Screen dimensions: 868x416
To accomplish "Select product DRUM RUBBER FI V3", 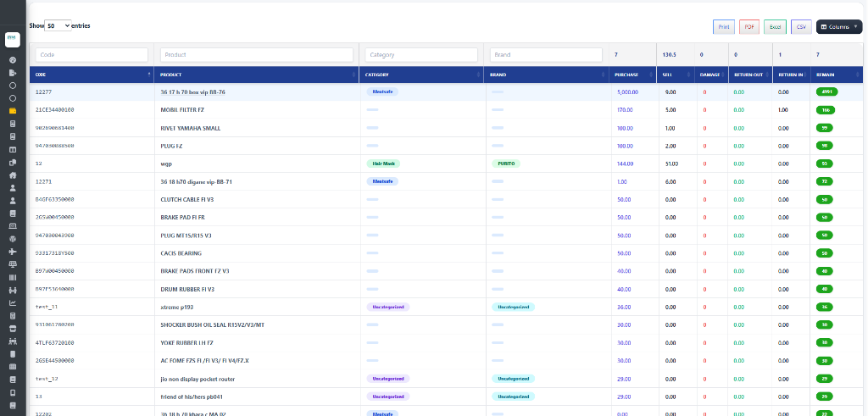I will (x=187, y=289).
